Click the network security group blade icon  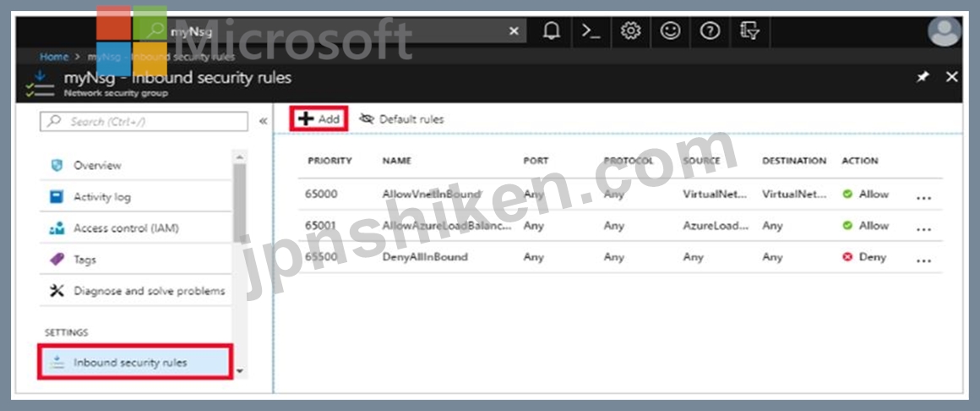[x=40, y=84]
